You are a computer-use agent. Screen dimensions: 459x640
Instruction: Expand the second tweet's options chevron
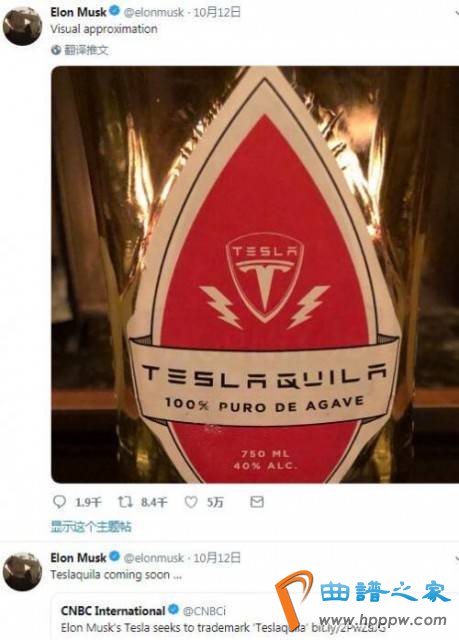click(457, 558)
